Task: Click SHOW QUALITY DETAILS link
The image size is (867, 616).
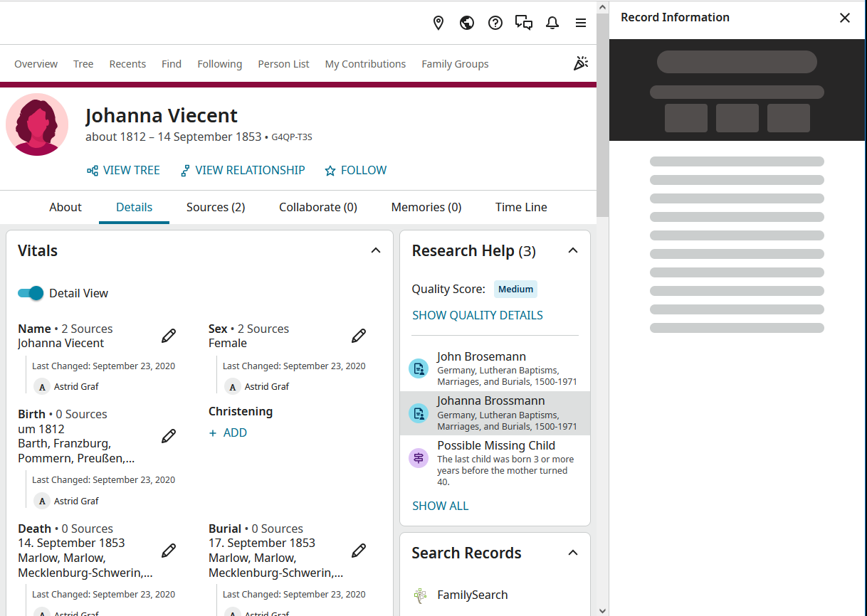Action: (x=478, y=315)
